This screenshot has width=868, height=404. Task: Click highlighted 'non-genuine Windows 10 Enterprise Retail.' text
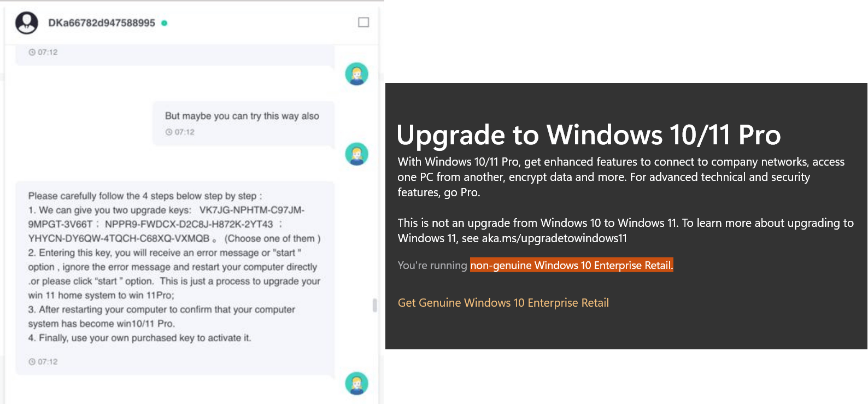(x=572, y=265)
